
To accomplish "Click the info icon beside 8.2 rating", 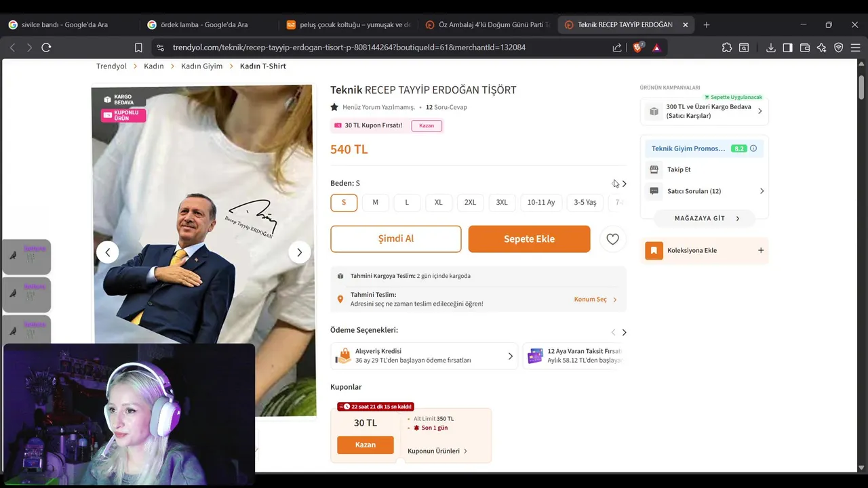I will pos(753,148).
